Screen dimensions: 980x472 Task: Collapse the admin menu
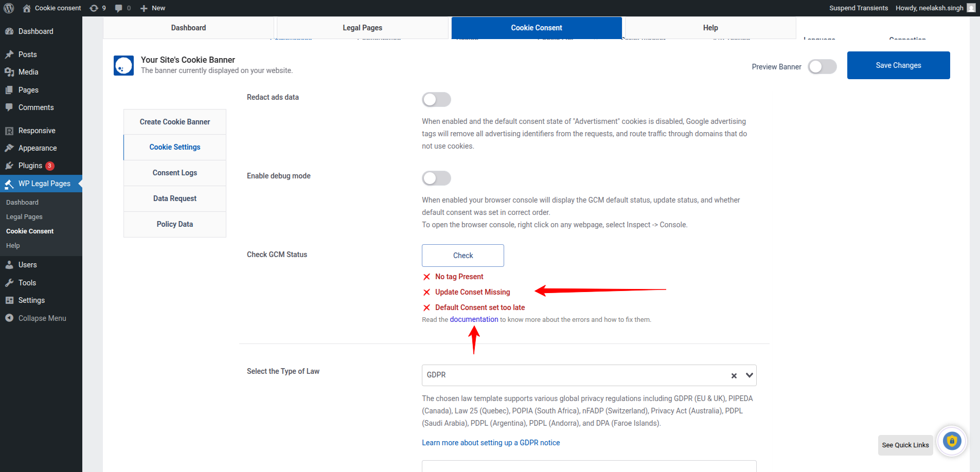click(36, 318)
